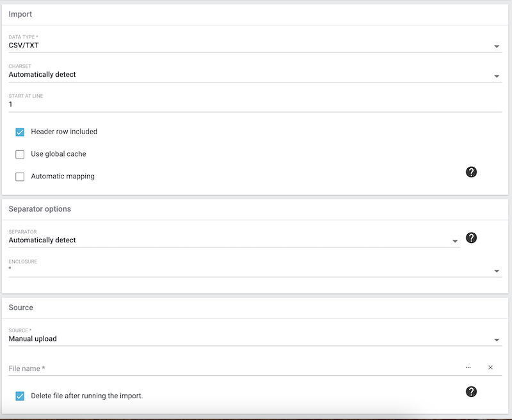This screenshot has height=420, width=512.
Task: Uncheck the Header row included checkbox
Action: point(20,132)
